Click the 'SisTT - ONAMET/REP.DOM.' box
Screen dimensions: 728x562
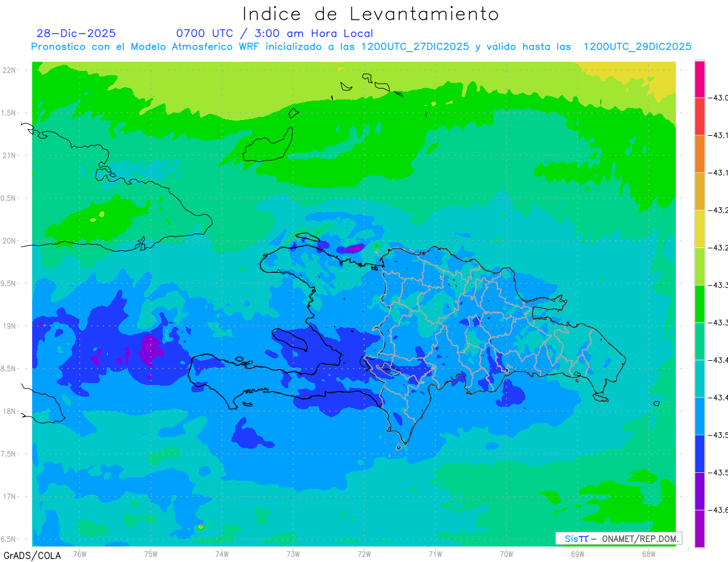(x=619, y=538)
